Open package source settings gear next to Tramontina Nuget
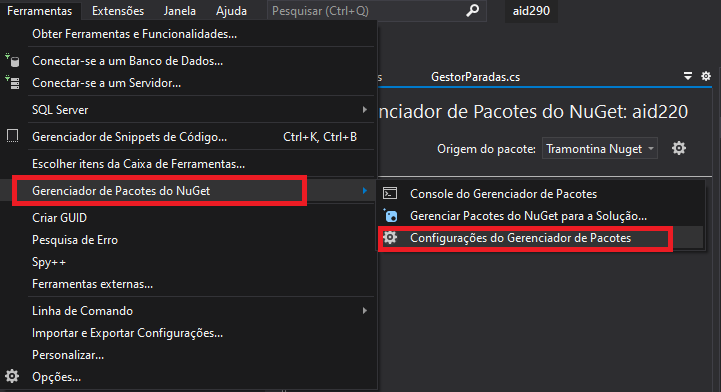 (x=679, y=148)
